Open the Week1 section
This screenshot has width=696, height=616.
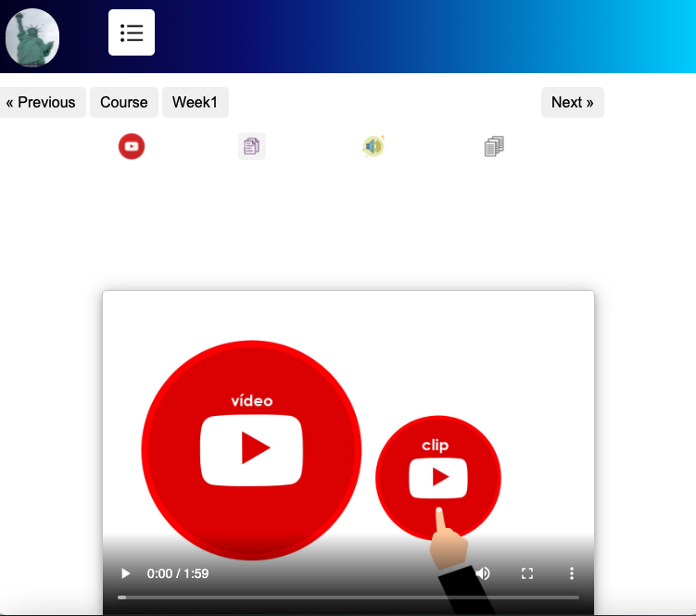pyautogui.click(x=196, y=103)
